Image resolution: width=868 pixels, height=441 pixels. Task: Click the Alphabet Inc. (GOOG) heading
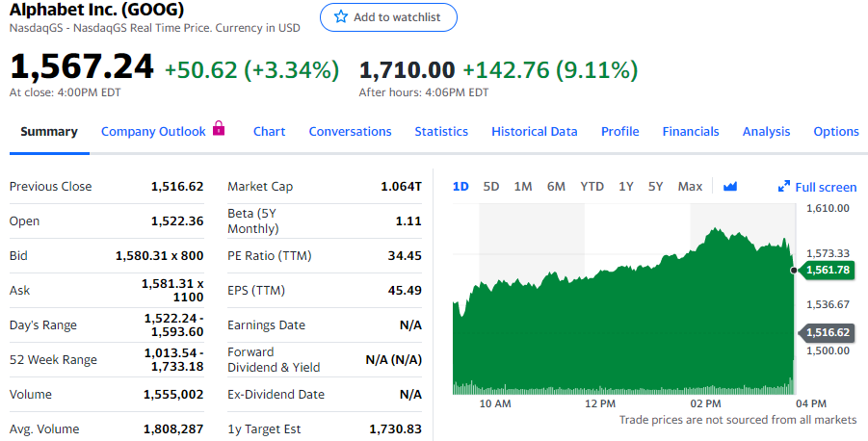pyautogui.click(x=97, y=10)
